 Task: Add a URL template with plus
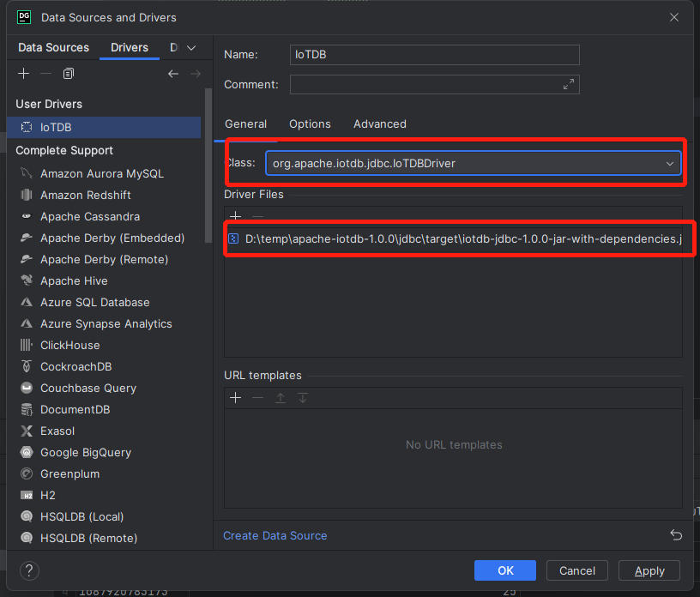tap(235, 397)
